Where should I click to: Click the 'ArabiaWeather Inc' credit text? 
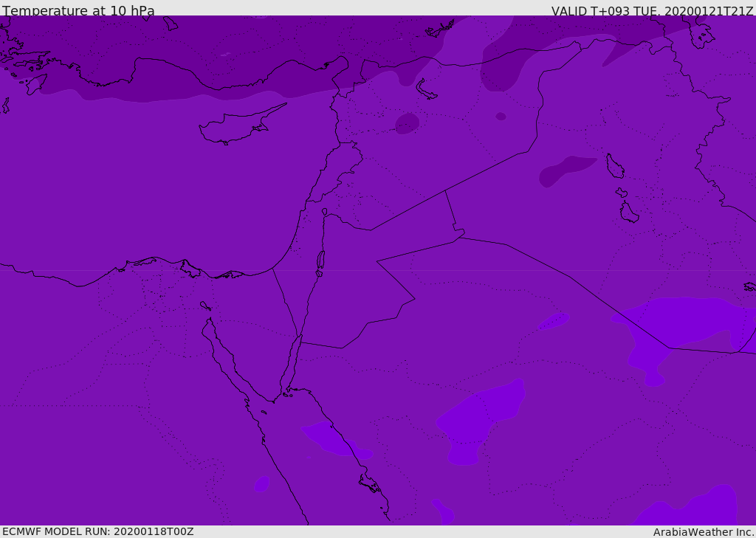703,532
